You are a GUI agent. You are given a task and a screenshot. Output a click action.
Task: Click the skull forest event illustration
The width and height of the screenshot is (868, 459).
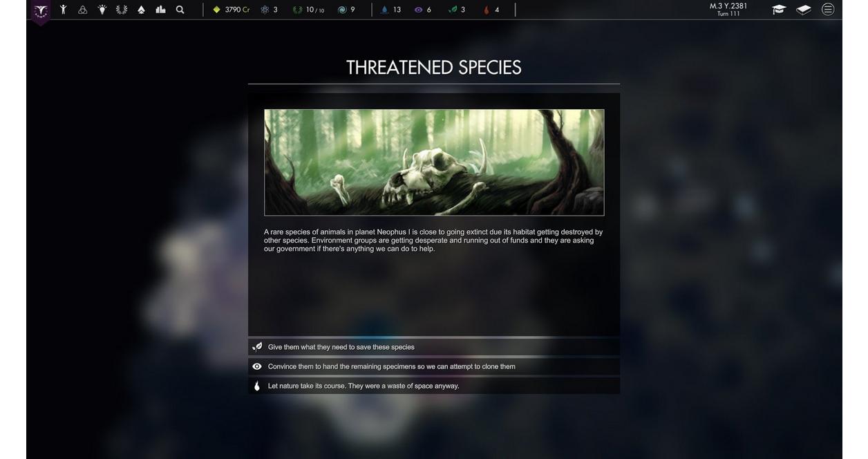[x=434, y=162]
